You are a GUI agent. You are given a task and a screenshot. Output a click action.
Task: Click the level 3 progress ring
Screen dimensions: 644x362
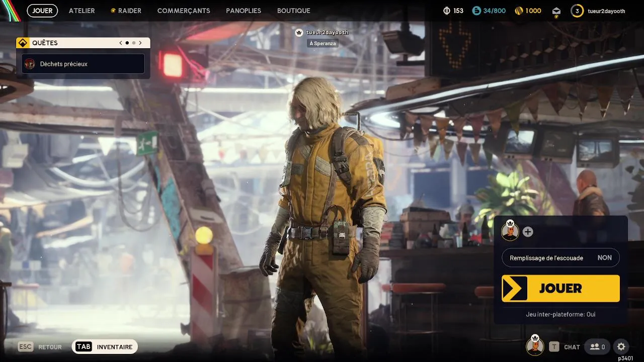[577, 11]
